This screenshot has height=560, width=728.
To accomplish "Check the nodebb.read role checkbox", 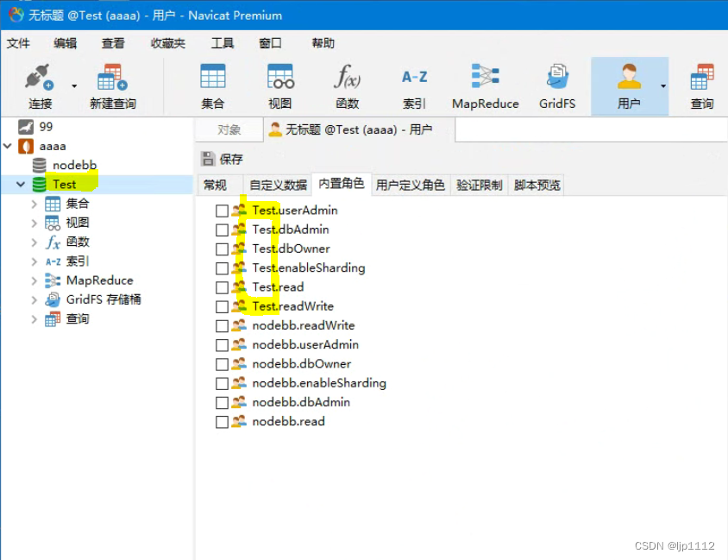I will (222, 422).
